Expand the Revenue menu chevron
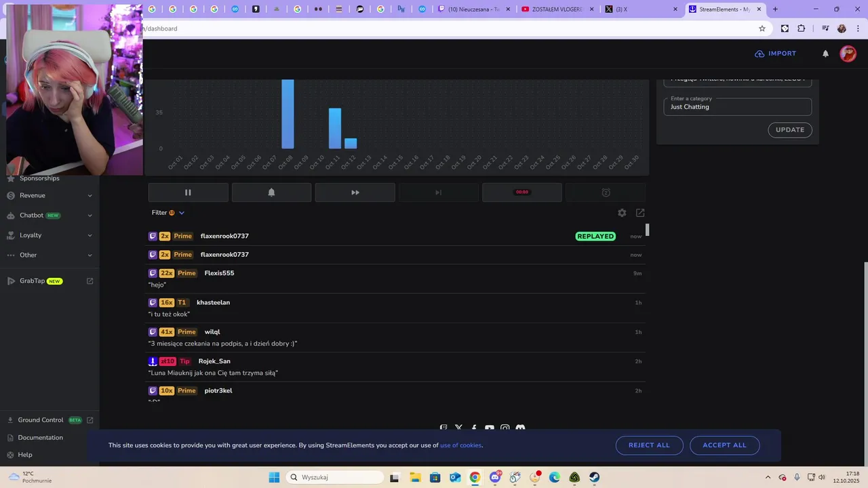 pyautogui.click(x=90, y=196)
